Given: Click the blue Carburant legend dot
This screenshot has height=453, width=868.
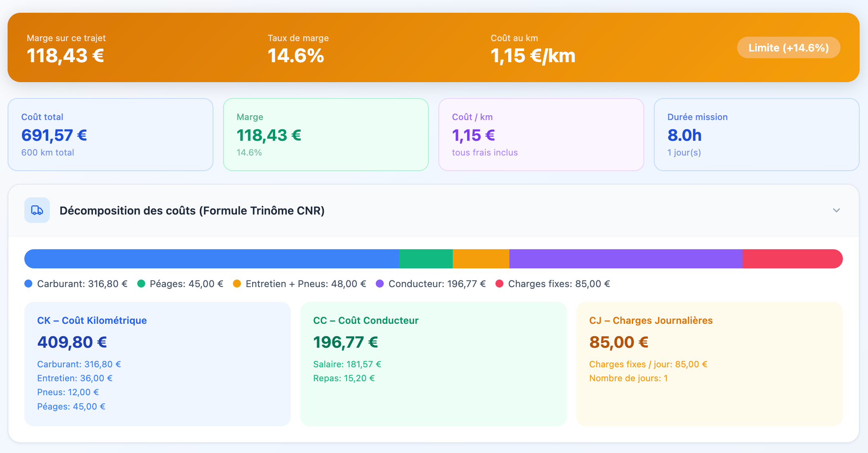Looking at the screenshot, I should pyautogui.click(x=28, y=284).
